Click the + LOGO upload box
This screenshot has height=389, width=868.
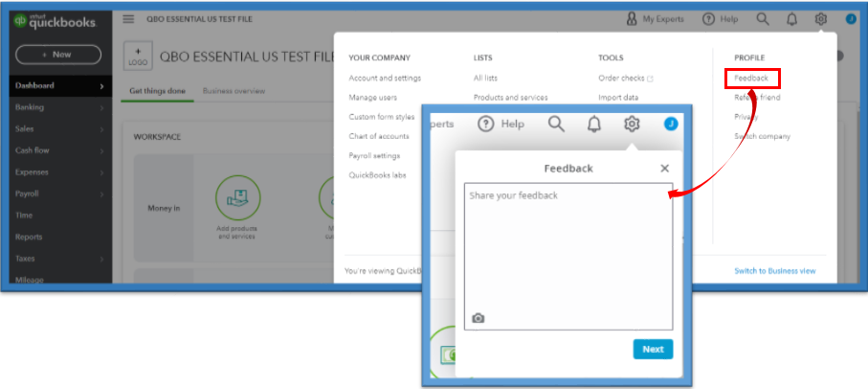click(138, 57)
